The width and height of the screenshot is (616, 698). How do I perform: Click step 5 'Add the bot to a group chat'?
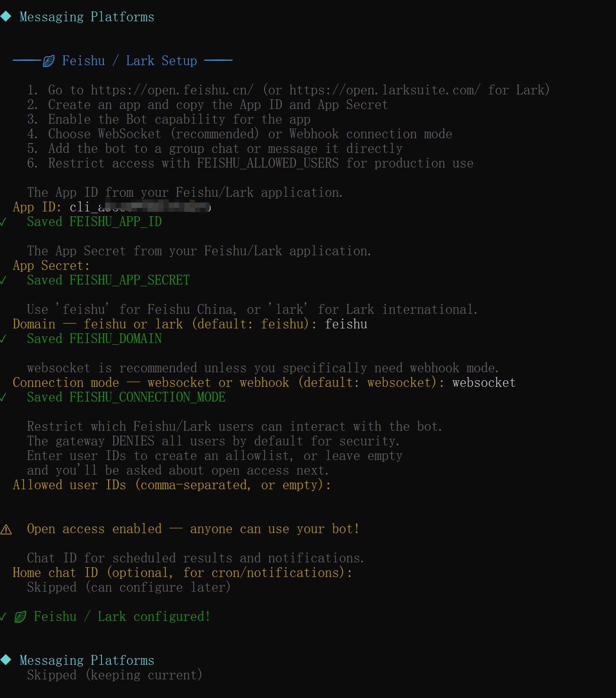215,148
